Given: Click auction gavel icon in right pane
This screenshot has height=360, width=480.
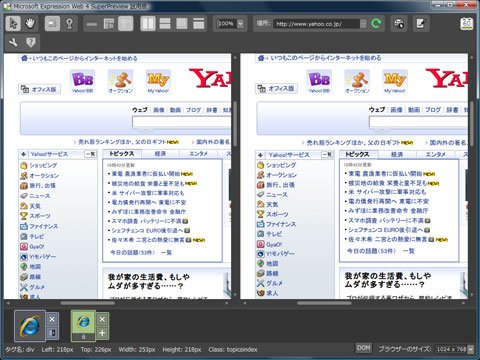Looking at the screenshot, I should [357, 82].
